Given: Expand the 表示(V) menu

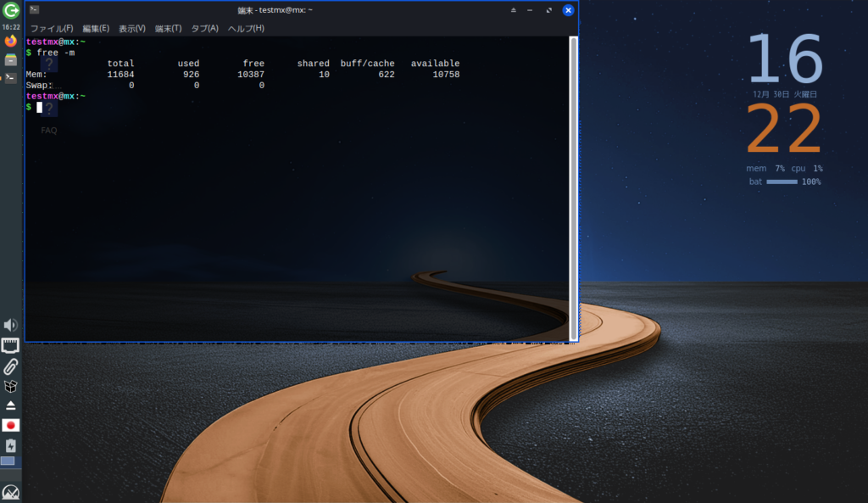Looking at the screenshot, I should pyautogui.click(x=131, y=28).
